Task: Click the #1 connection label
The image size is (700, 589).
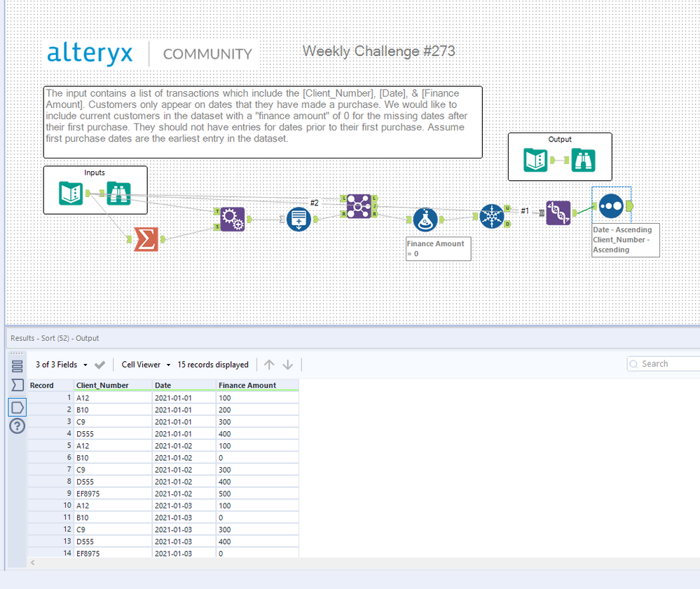Action: 525,211
